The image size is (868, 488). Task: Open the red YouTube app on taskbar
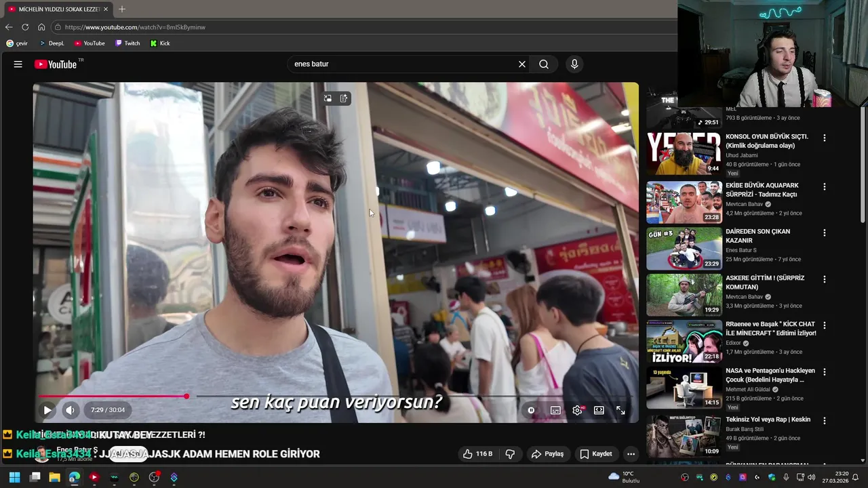coord(94,477)
